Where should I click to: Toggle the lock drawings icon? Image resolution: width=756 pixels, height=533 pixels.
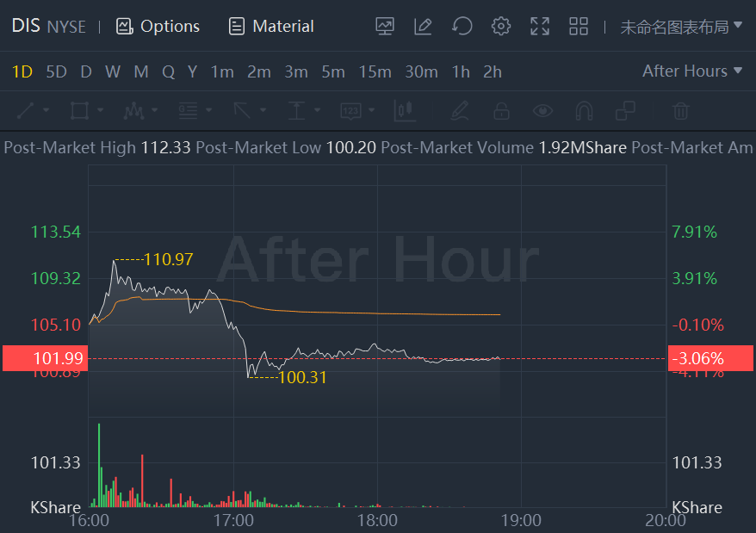(500, 110)
